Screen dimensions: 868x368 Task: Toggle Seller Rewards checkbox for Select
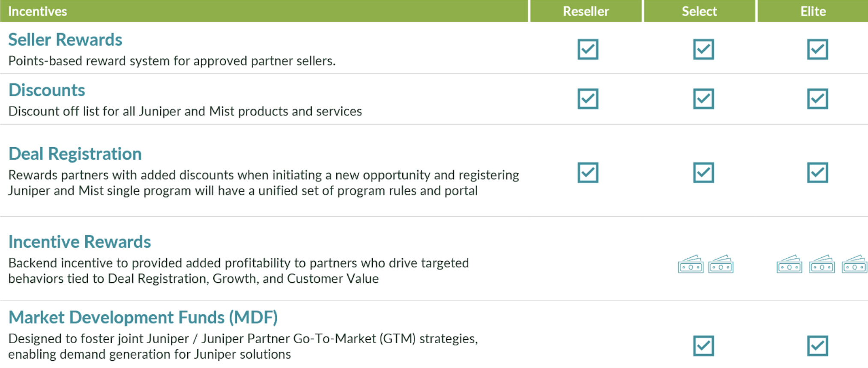pyautogui.click(x=703, y=49)
